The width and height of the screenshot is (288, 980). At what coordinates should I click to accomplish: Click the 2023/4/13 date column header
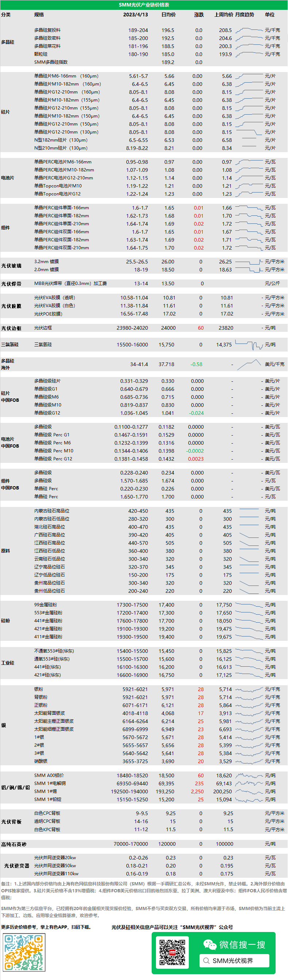(x=135, y=15)
